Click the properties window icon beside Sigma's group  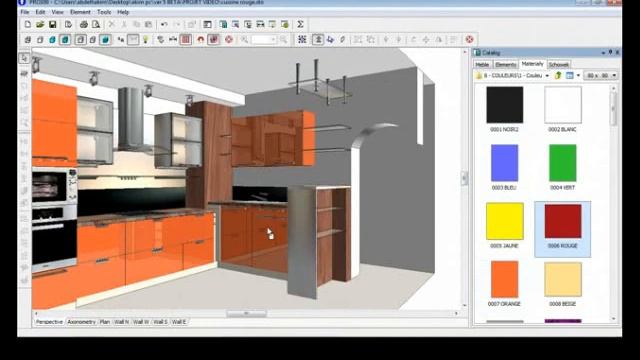click(x=207, y=24)
